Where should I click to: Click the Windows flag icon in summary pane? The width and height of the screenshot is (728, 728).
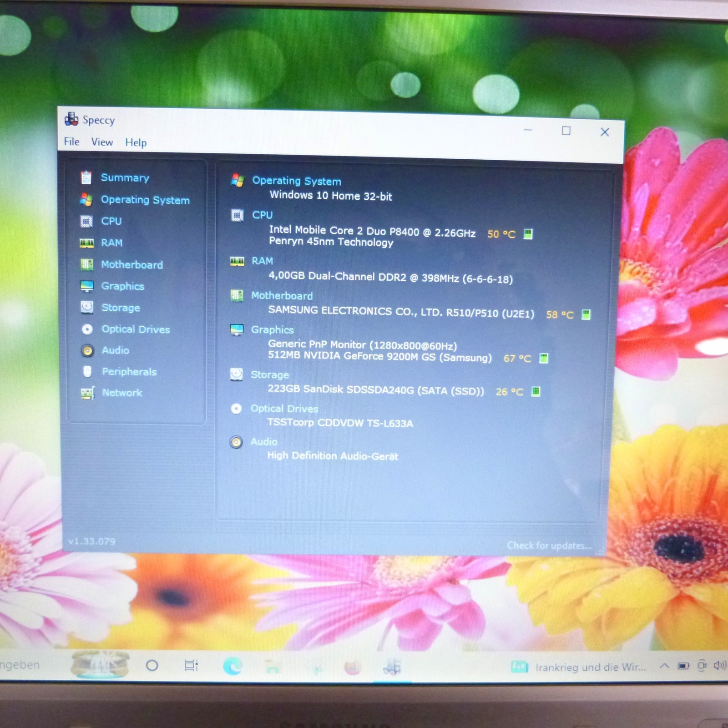click(x=237, y=180)
